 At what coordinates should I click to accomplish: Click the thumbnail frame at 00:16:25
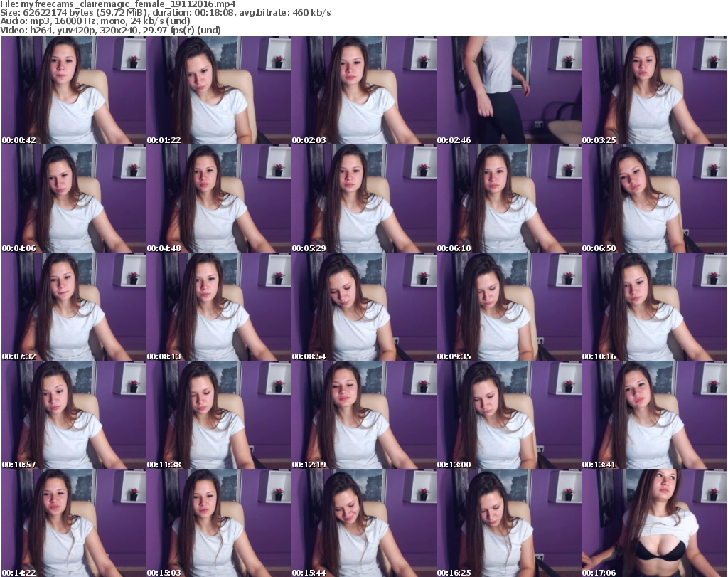(509, 523)
